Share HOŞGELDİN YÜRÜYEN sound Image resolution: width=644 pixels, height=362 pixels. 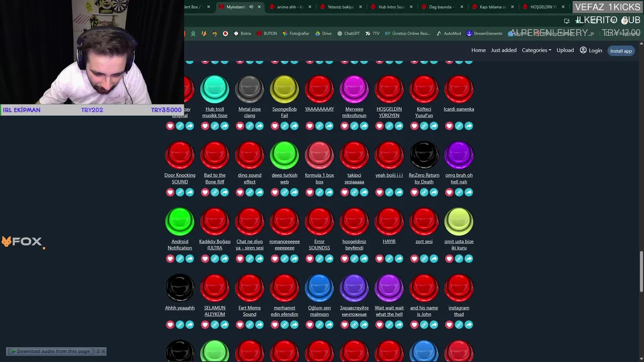click(x=399, y=126)
